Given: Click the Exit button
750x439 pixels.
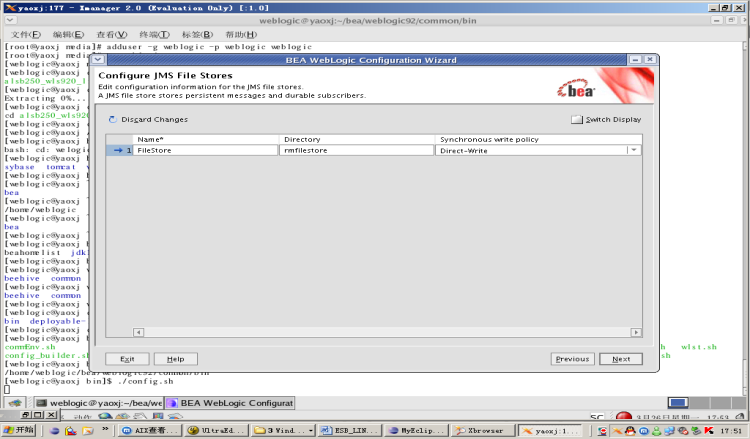Looking at the screenshot, I should pos(127,359).
